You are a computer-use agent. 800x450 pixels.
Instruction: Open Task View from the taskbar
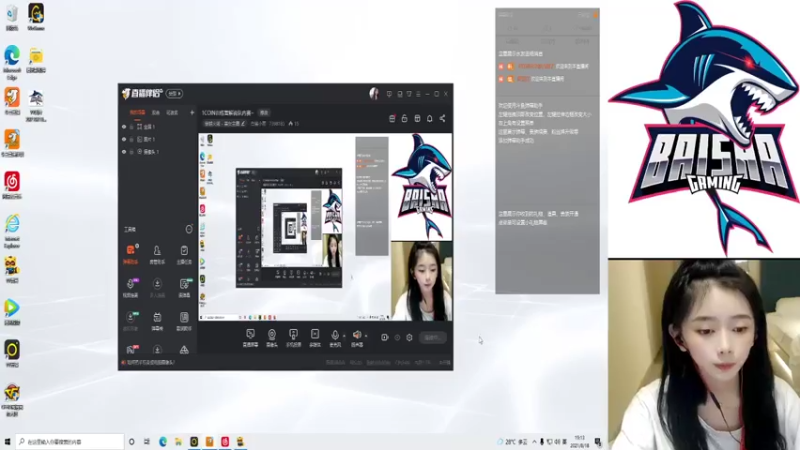point(146,442)
